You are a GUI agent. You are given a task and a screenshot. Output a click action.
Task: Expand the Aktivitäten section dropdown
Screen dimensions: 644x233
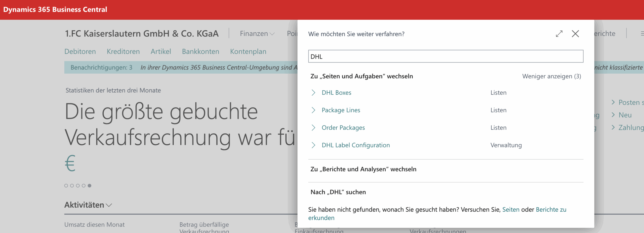click(88, 205)
